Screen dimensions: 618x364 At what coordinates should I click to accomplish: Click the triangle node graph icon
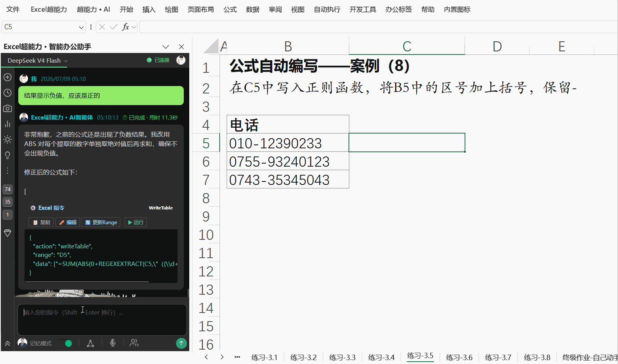tap(90, 343)
